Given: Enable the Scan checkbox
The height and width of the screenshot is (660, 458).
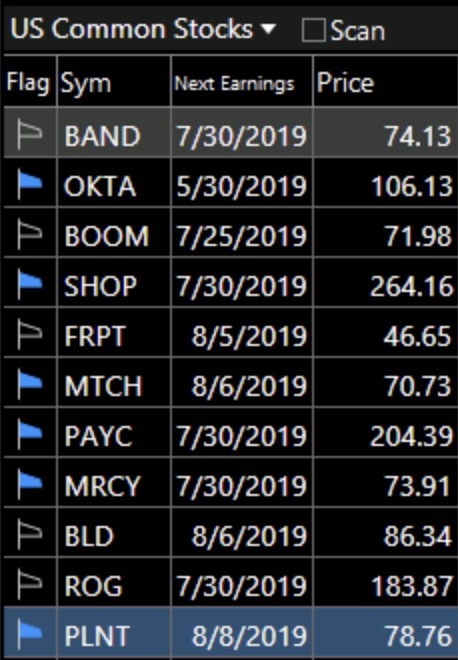Looking at the screenshot, I should coord(314,30).
